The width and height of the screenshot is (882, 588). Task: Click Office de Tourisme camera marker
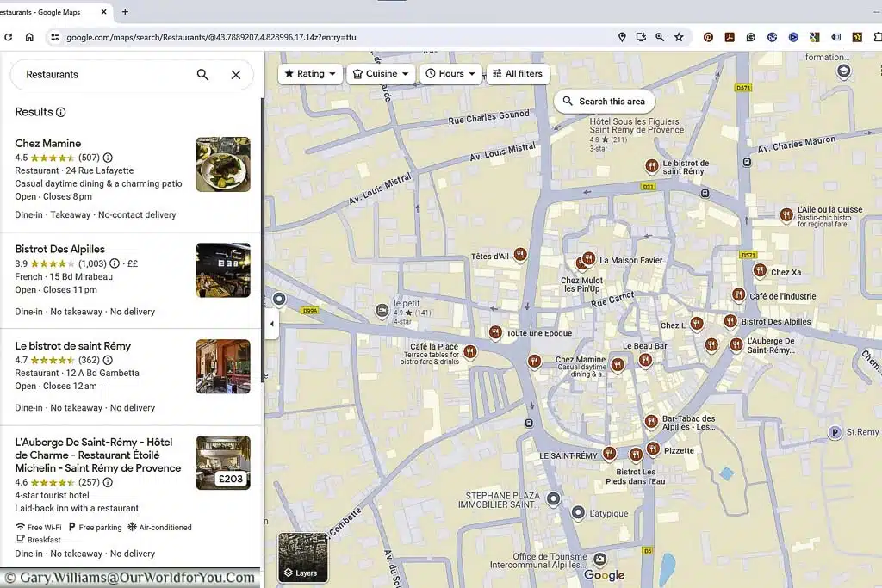click(x=600, y=559)
